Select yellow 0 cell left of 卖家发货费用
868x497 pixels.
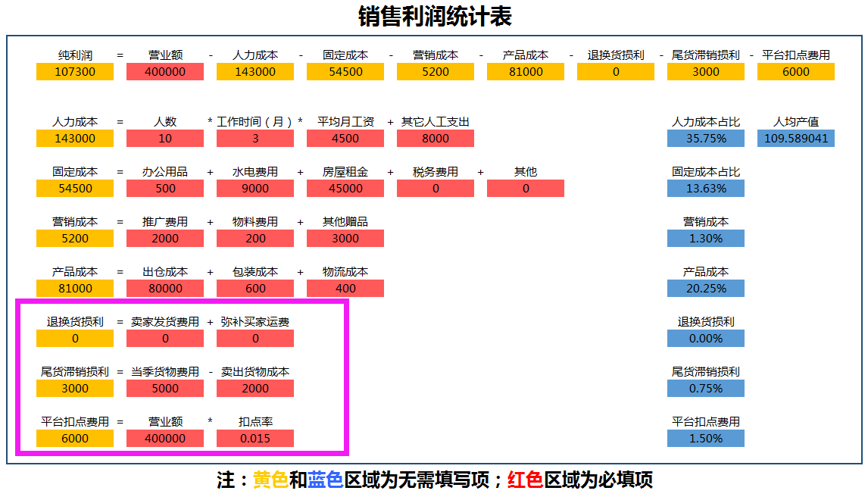75,338
